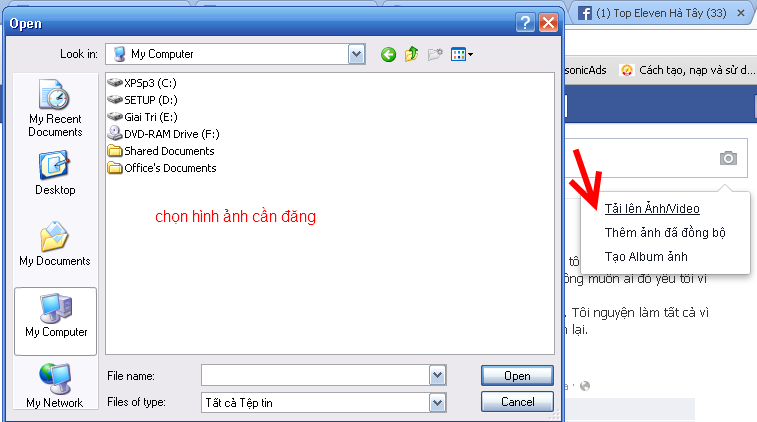
Task: Click the camera icon in Facebook post box
Action: (728, 158)
